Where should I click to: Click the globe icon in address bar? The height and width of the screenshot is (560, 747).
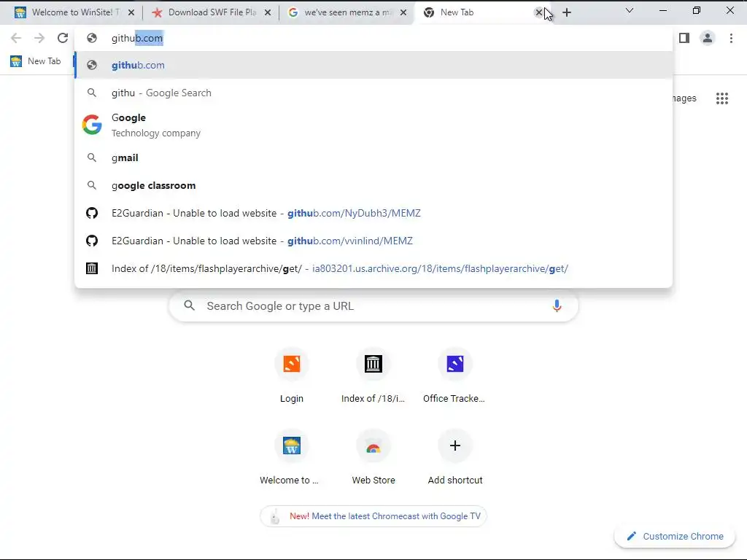click(x=92, y=38)
